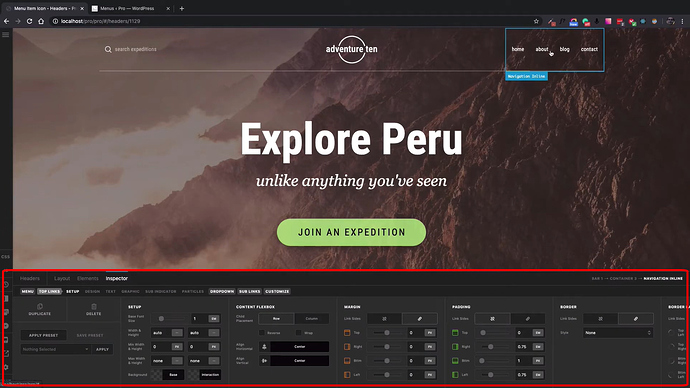690x388 pixels.
Task: Open the Design sub-tab
Action: (92, 292)
